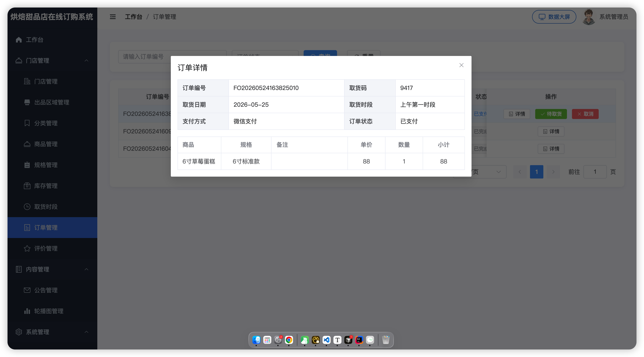This screenshot has height=357, width=644.
Task: Go to the previous page arrow
Action: click(520, 172)
